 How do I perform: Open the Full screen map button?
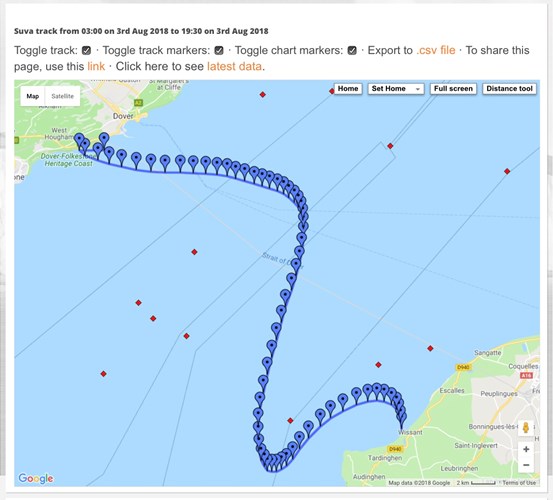(x=453, y=89)
